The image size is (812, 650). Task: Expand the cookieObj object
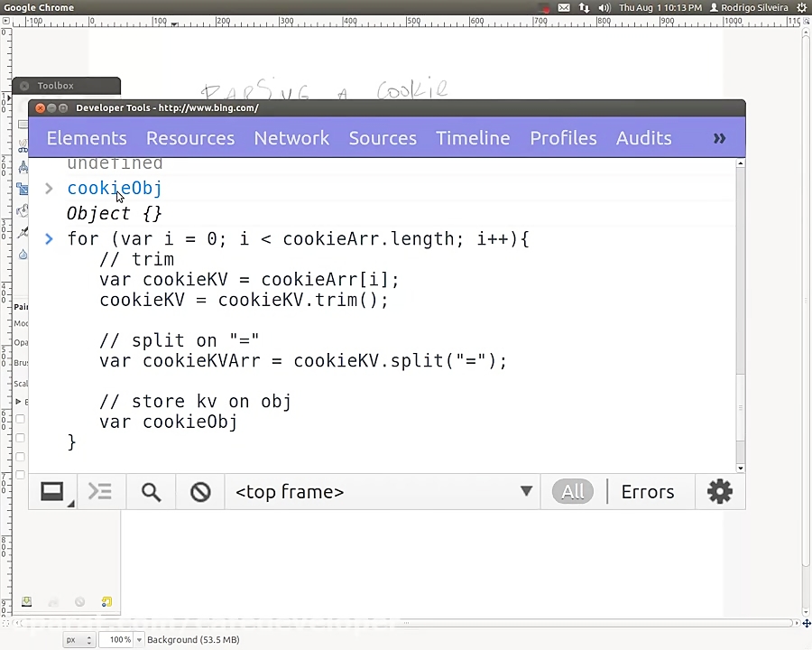48,188
